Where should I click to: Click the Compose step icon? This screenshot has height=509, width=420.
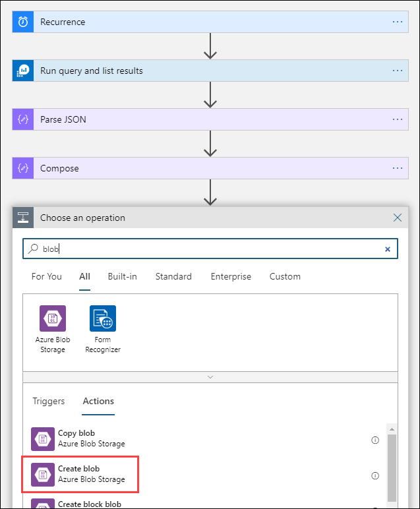[x=23, y=168]
